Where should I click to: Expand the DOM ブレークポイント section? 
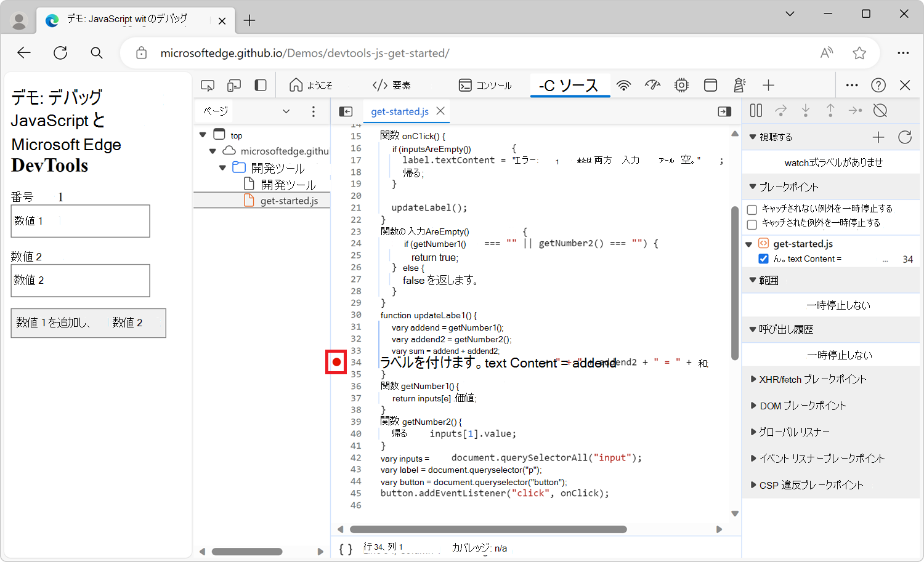[754, 406]
